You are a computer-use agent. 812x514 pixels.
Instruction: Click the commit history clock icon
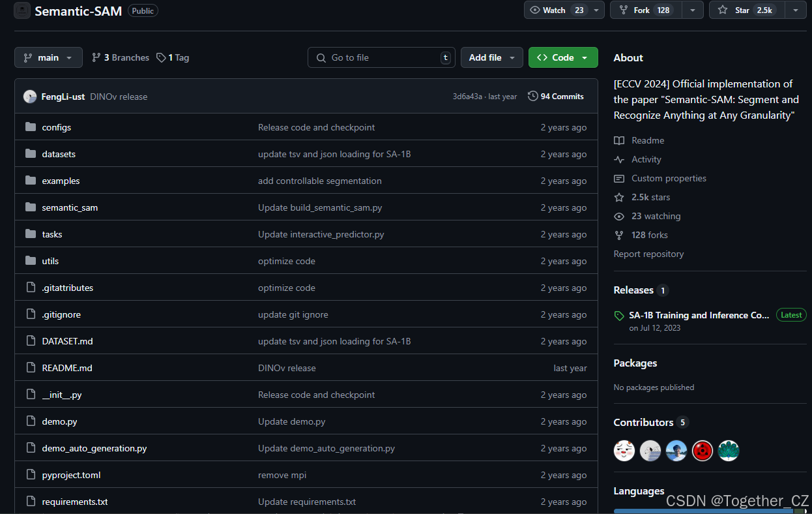click(x=533, y=97)
